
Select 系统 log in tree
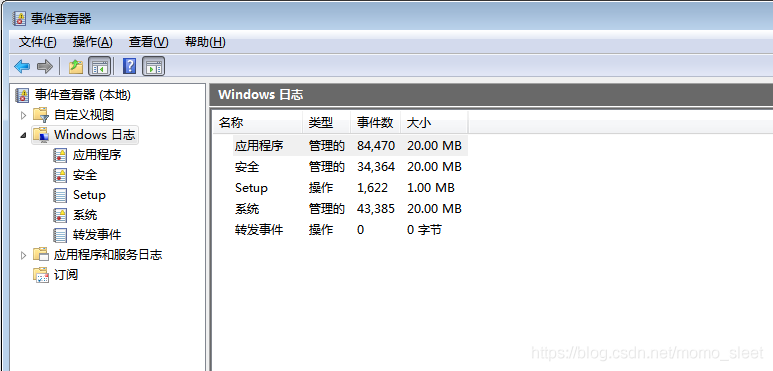85,215
